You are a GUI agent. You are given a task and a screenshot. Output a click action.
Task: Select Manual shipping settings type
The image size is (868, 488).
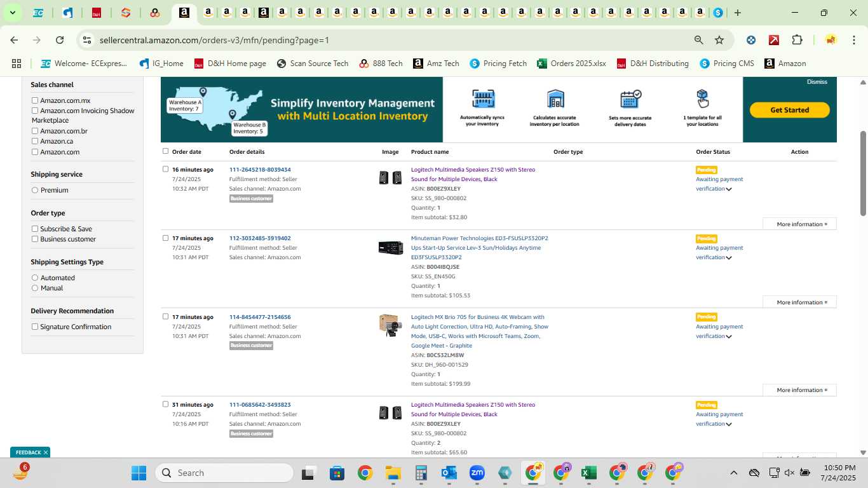click(x=35, y=288)
